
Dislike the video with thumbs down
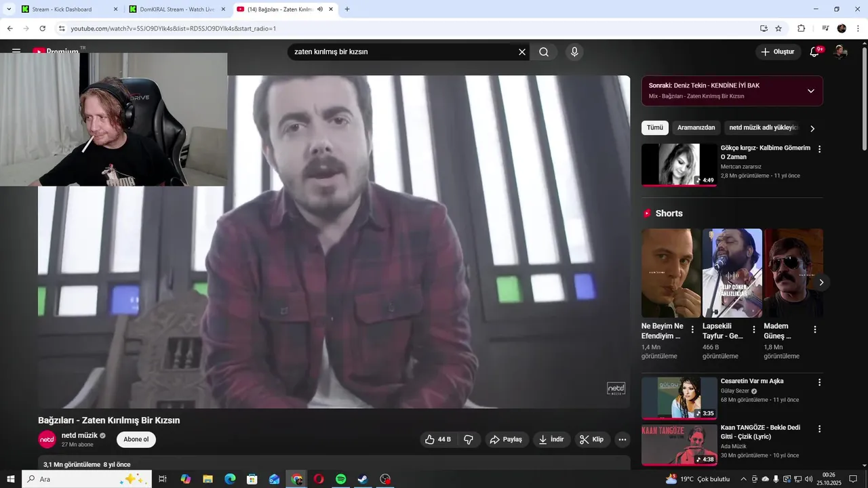pyautogui.click(x=469, y=439)
